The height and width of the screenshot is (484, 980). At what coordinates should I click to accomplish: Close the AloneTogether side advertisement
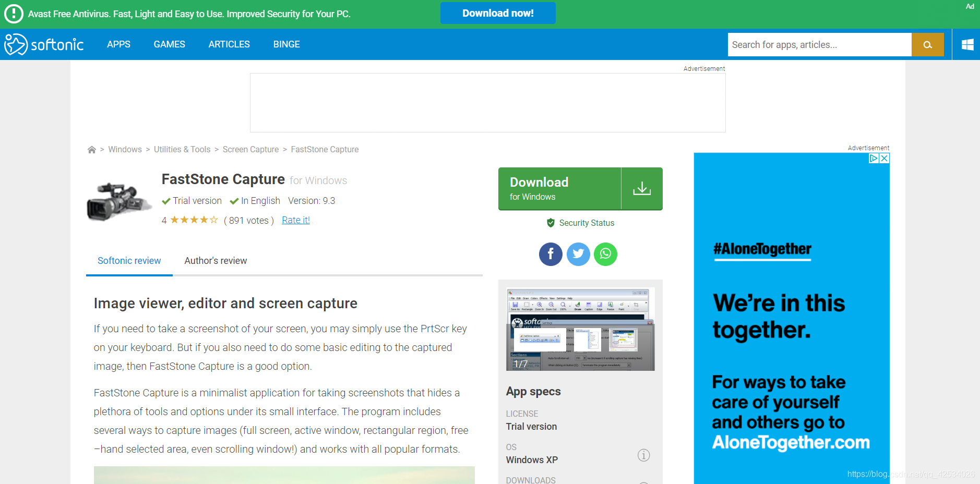(884, 158)
